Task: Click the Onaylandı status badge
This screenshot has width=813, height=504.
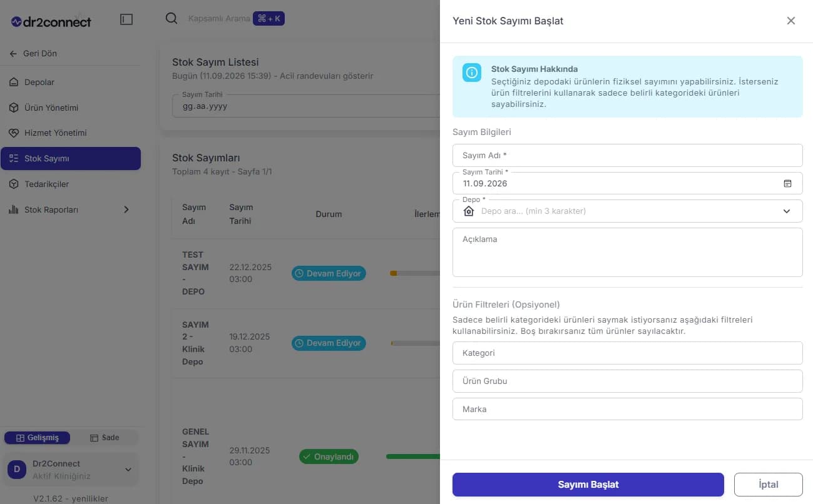Action: coord(329,457)
